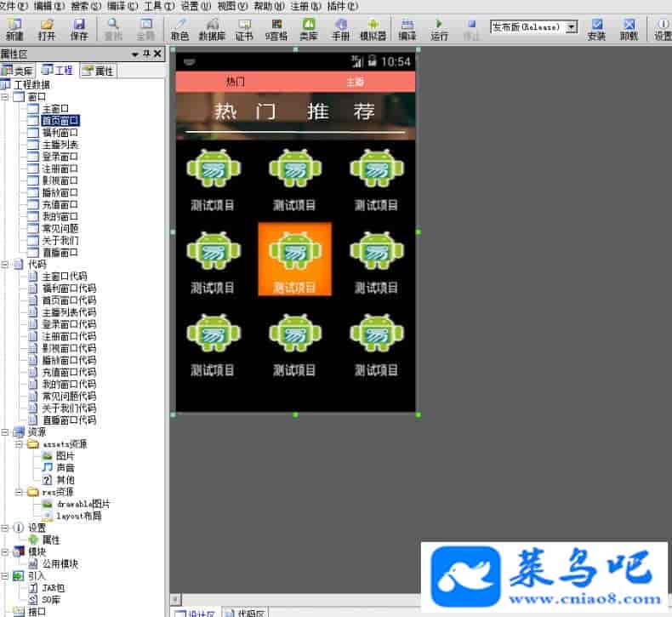Collapse the 窗口 tree node
672x617 pixels.
coord(6,97)
